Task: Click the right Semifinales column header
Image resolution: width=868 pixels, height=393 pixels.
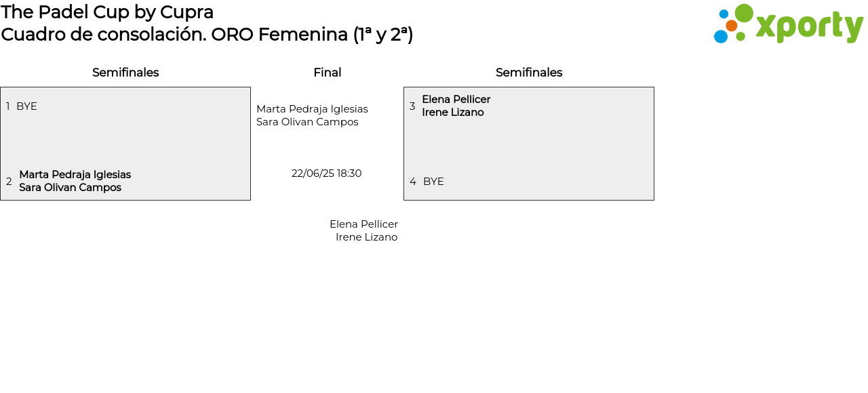Action: coord(529,73)
